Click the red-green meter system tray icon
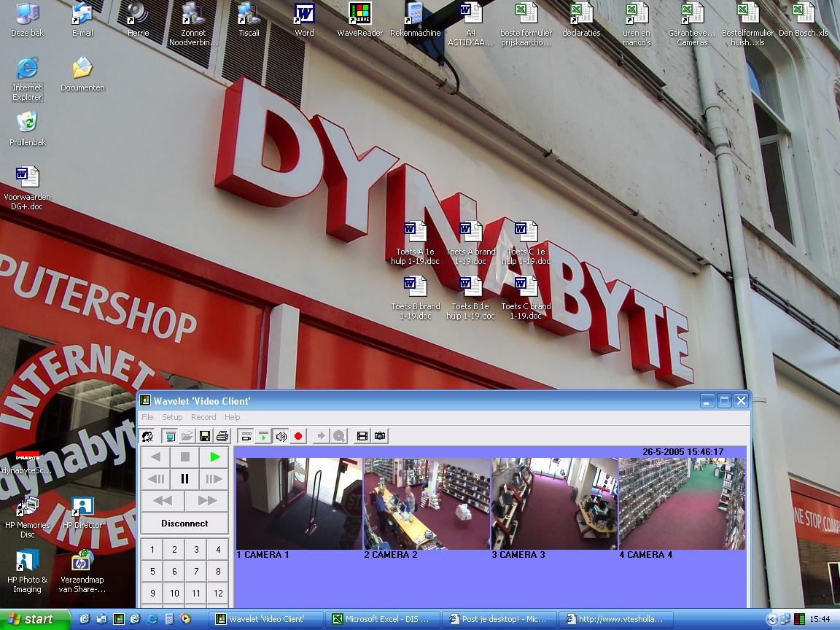The height and width of the screenshot is (630, 840). [x=799, y=619]
